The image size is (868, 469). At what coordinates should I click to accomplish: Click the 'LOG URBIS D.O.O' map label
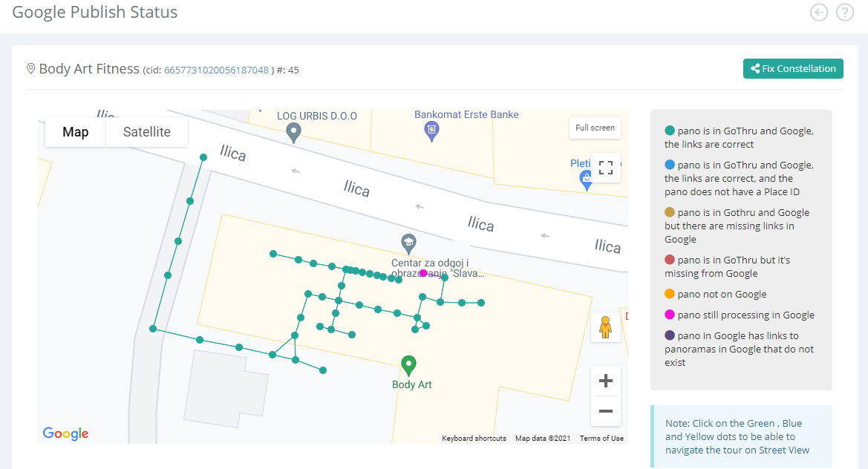point(316,117)
